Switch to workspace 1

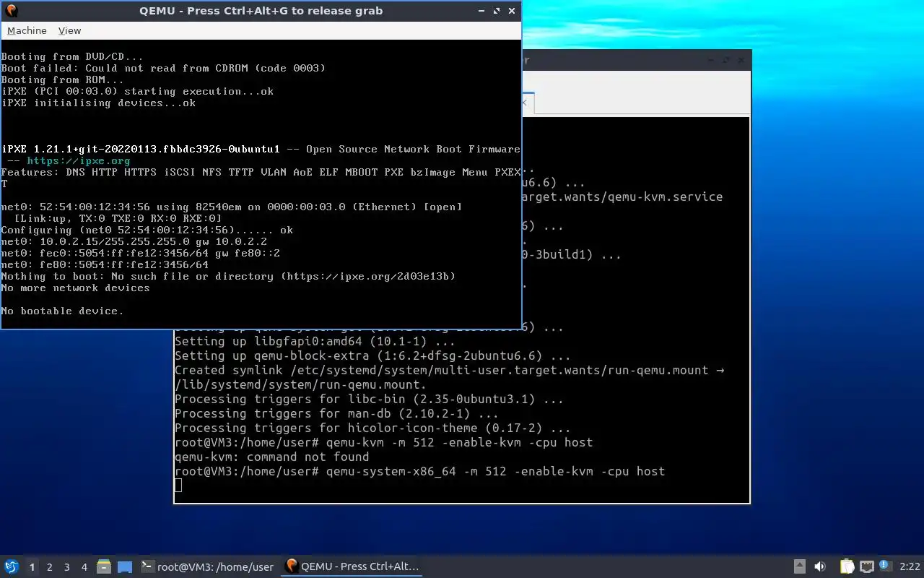click(x=32, y=567)
